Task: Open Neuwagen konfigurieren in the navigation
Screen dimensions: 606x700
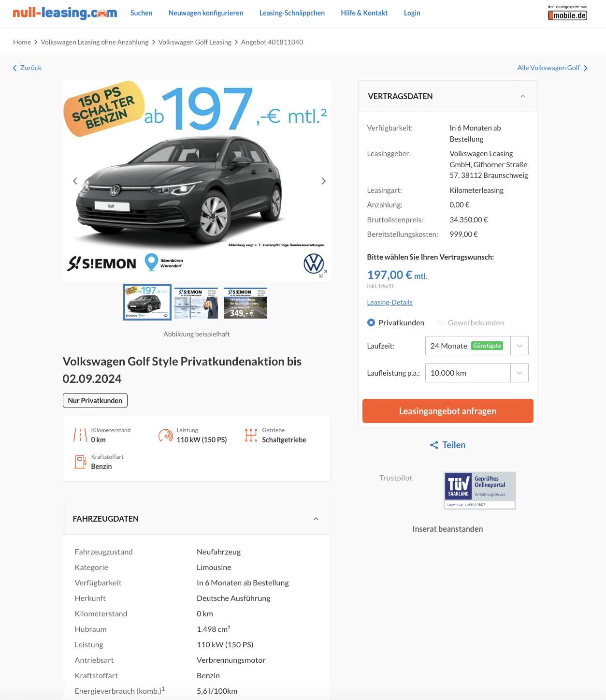Action: (206, 13)
